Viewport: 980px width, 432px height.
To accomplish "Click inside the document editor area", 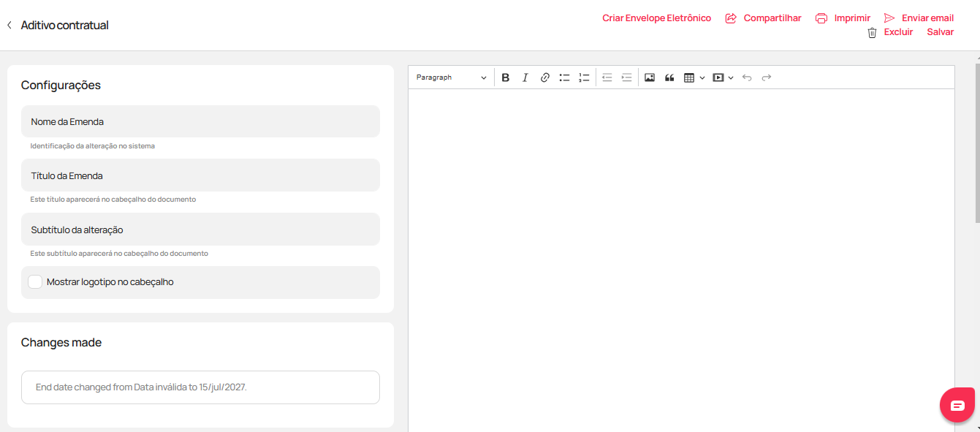I will pos(681,260).
